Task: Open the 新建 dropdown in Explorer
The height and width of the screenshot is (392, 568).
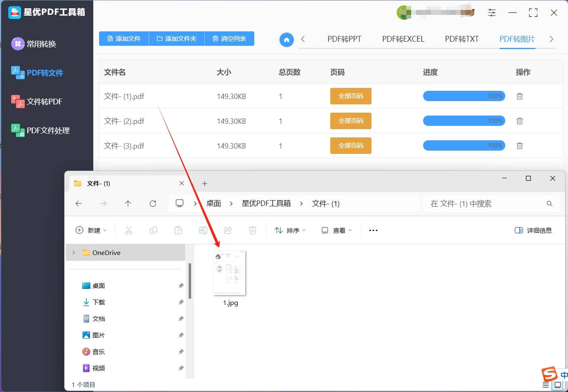Action: 91,230
